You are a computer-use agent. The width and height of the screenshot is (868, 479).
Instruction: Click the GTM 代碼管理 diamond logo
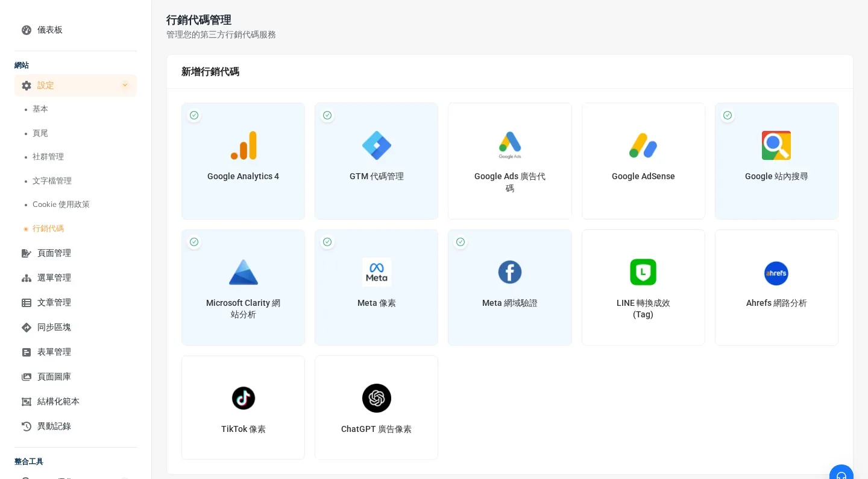tap(377, 145)
